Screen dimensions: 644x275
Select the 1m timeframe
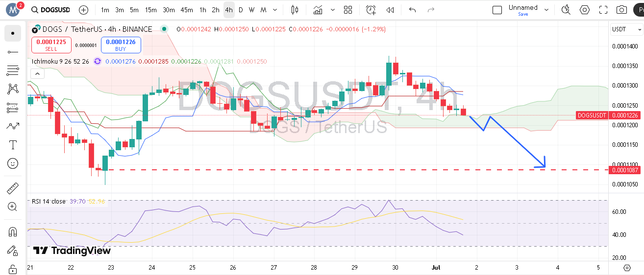pos(105,10)
